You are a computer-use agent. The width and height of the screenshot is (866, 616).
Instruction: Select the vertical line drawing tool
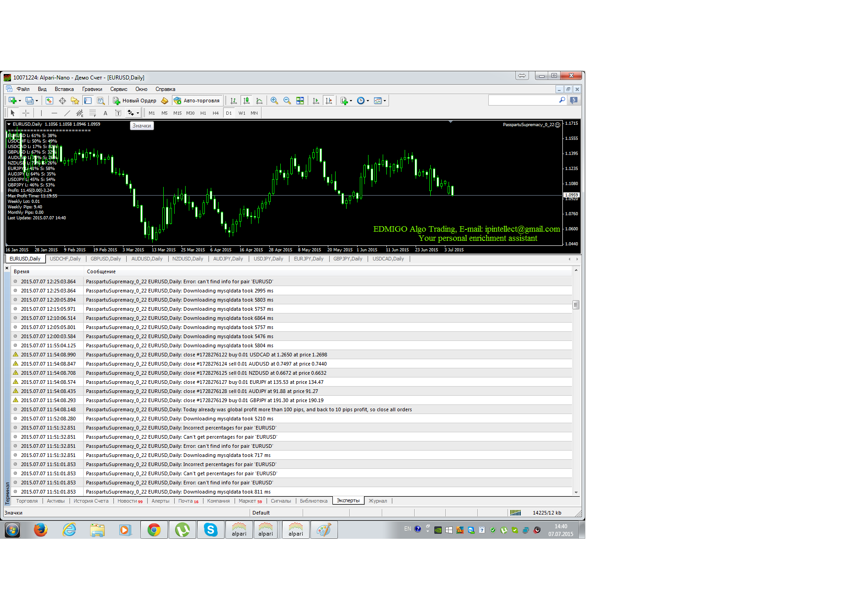coord(41,113)
